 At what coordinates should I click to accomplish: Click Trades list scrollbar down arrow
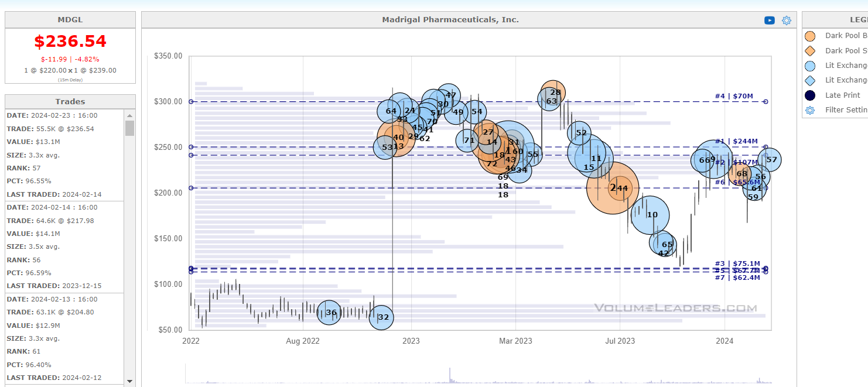click(129, 381)
